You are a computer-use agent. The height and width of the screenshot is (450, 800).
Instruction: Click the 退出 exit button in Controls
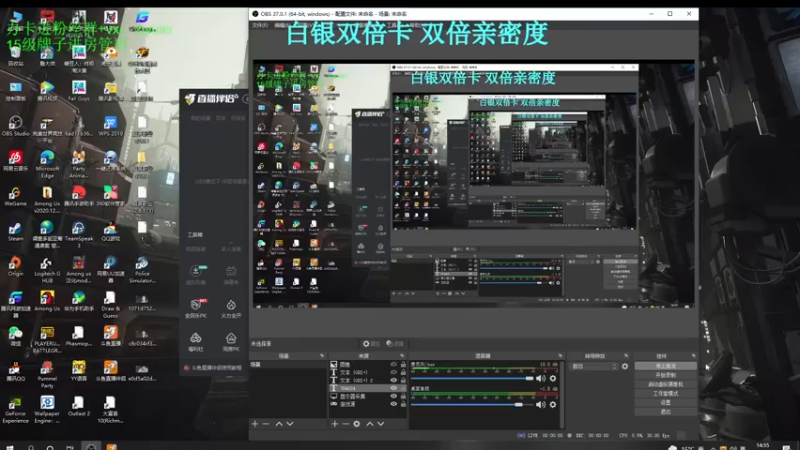point(666,412)
